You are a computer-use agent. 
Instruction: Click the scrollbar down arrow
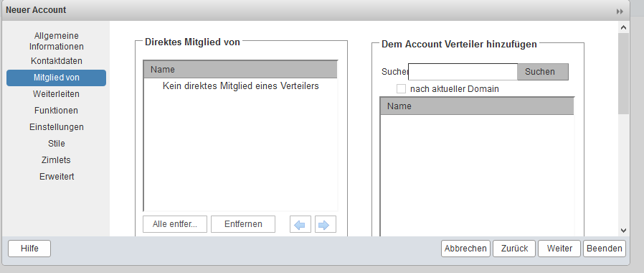623,231
